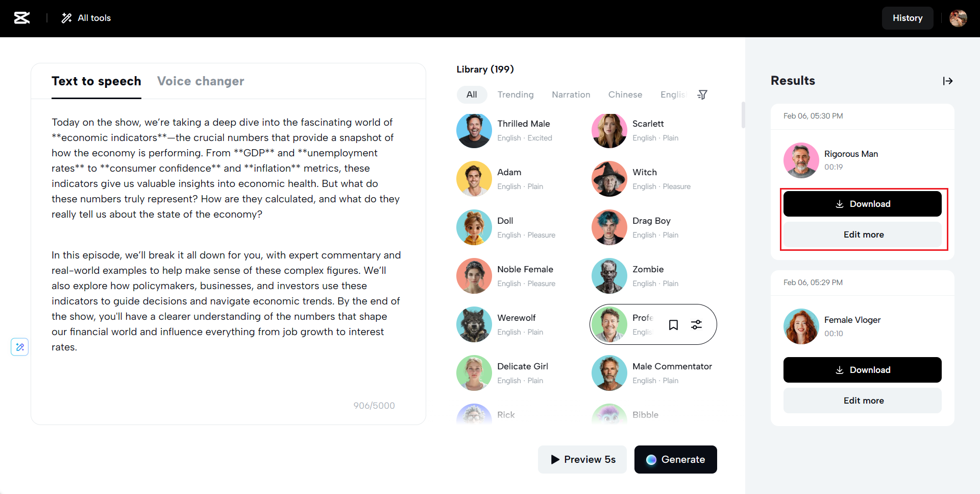Click the AI writer icon beside text
This screenshot has height=494, width=980.
[x=20, y=347]
